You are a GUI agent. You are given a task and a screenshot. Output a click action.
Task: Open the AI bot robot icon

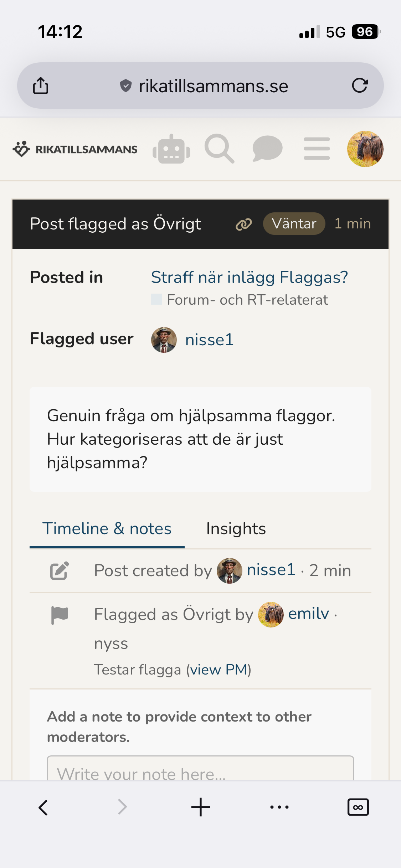click(x=171, y=149)
